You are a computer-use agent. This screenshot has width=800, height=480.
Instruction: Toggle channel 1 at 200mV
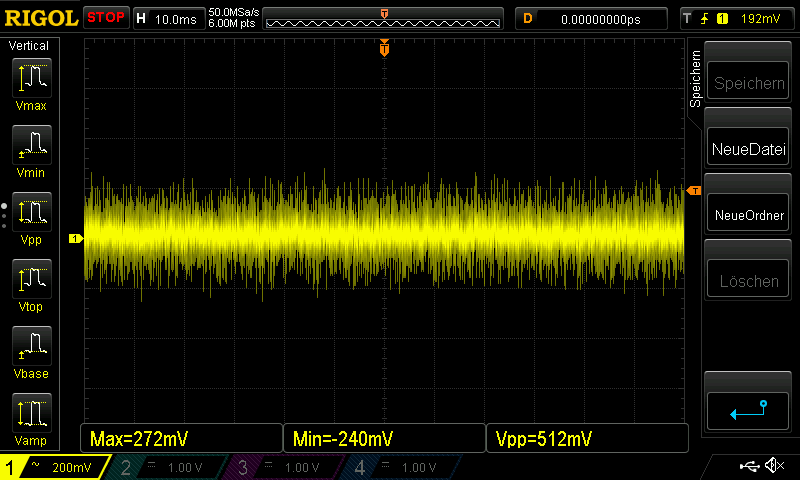click(55, 467)
